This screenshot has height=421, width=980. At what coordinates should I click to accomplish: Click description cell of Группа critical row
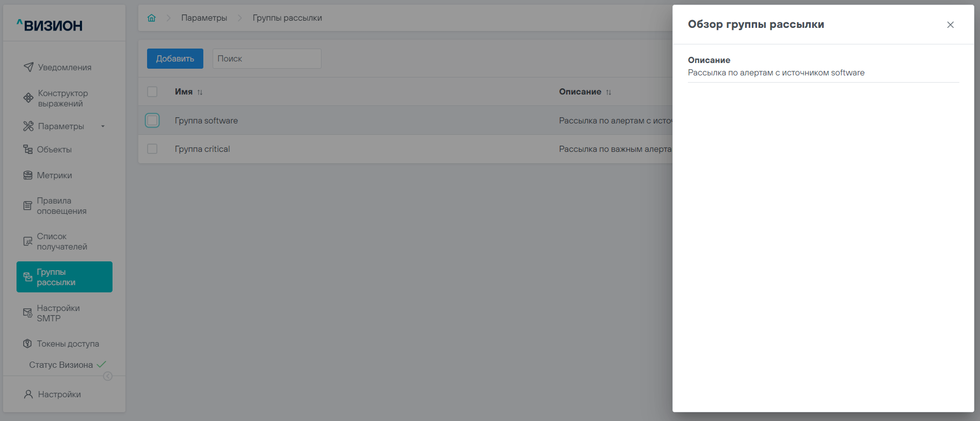pos(615,149)
